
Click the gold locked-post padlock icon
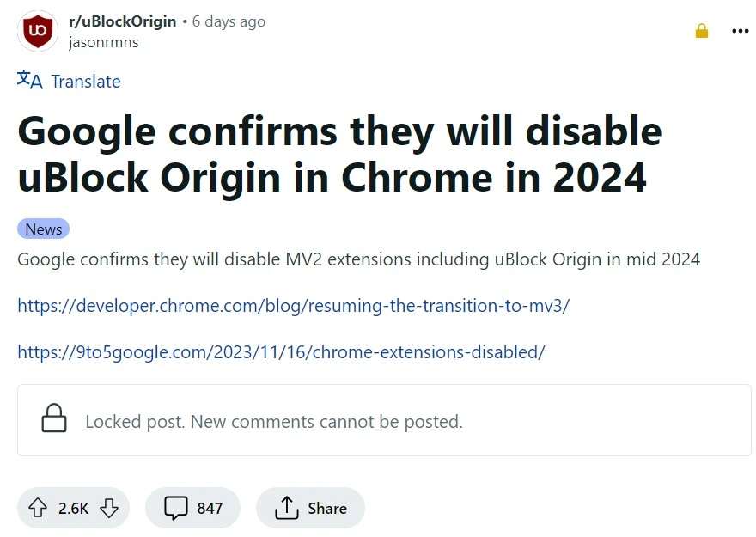(702, 31)
